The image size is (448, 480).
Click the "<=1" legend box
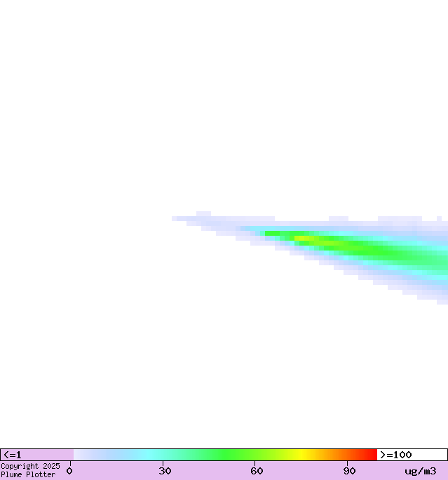tap(36, 455)
